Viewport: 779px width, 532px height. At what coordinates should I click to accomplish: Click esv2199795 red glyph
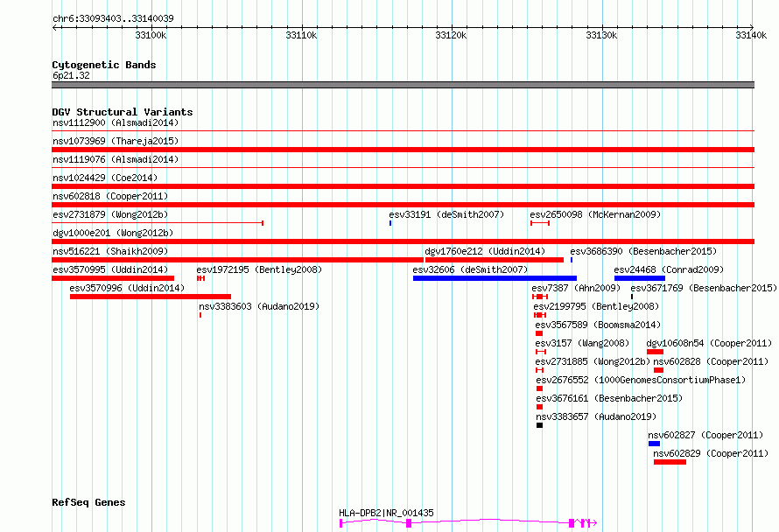(x=540, y=315)
